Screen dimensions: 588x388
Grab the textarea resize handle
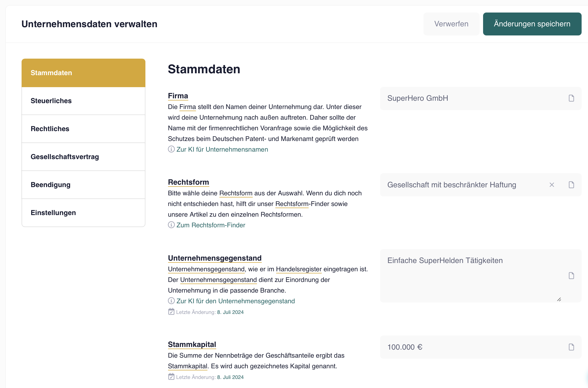(559, 300)
